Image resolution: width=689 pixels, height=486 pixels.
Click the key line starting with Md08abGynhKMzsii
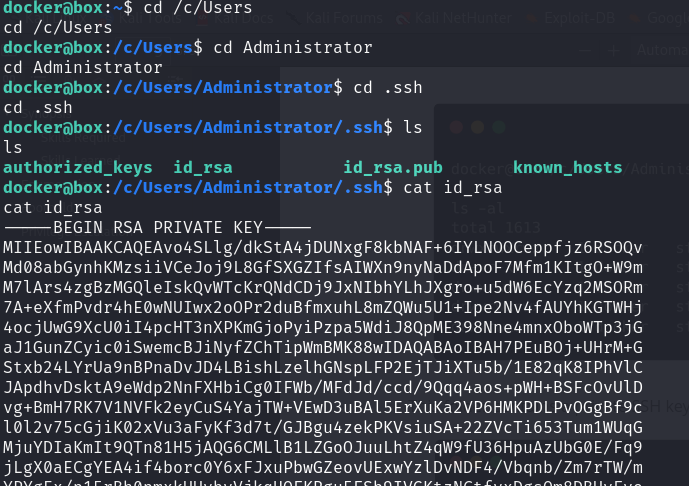323,268
